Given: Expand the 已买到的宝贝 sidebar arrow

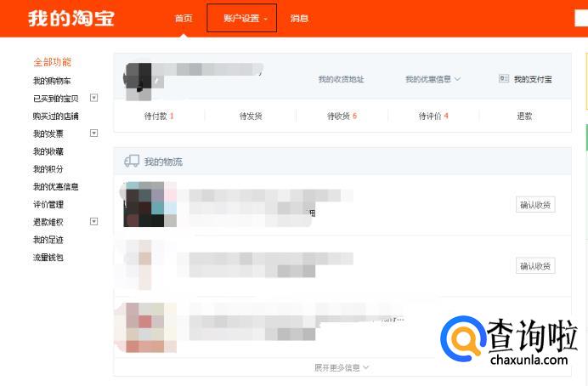Looking at the screenshot, I should (x=94, y=98).
